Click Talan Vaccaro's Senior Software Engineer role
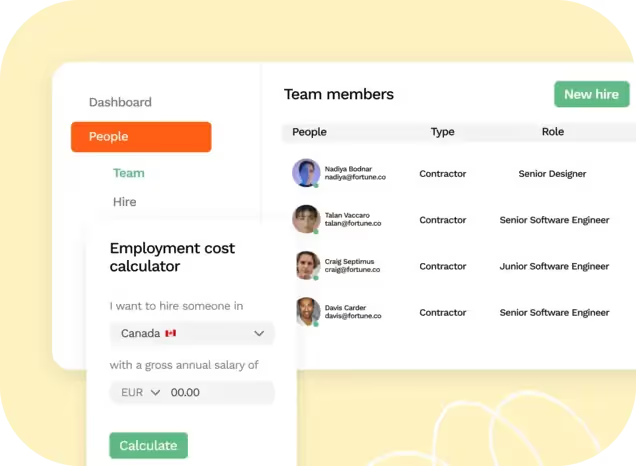The width and height of the screenshot is (636, 466). tap(554, 220)
